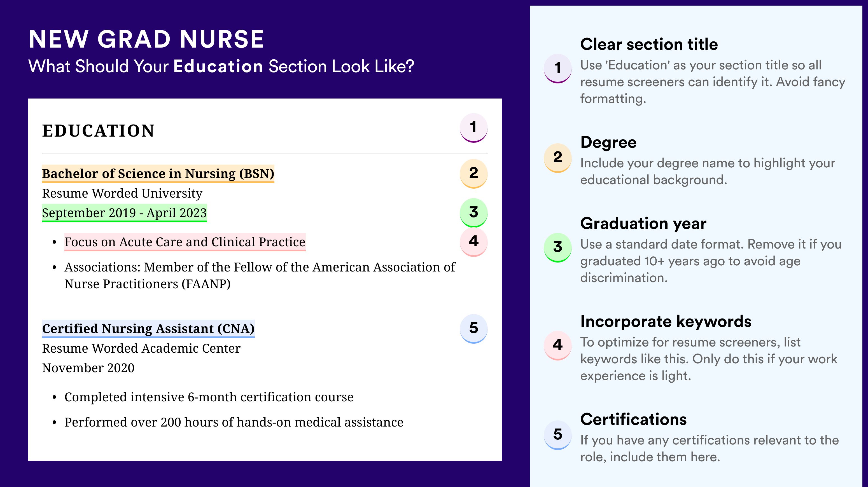The image size is (868, 487).
Task: Click badge 1 next to Clear section title
Action: tap(558, 68)
